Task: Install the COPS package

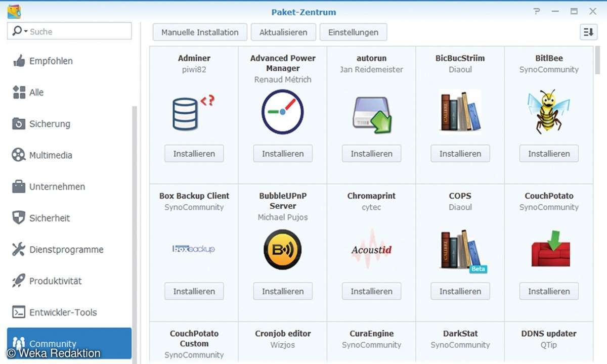Action: pos(460,291)
